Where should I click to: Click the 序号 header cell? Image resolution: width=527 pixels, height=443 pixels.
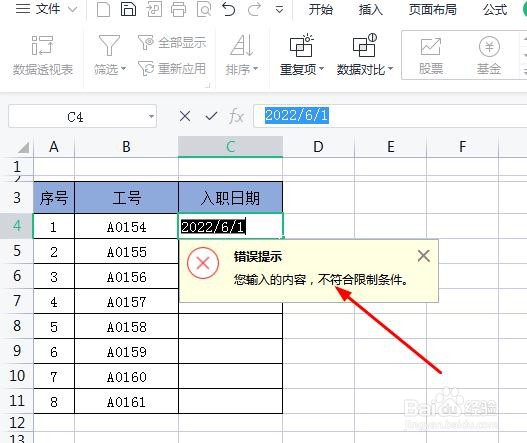point(54,198)
